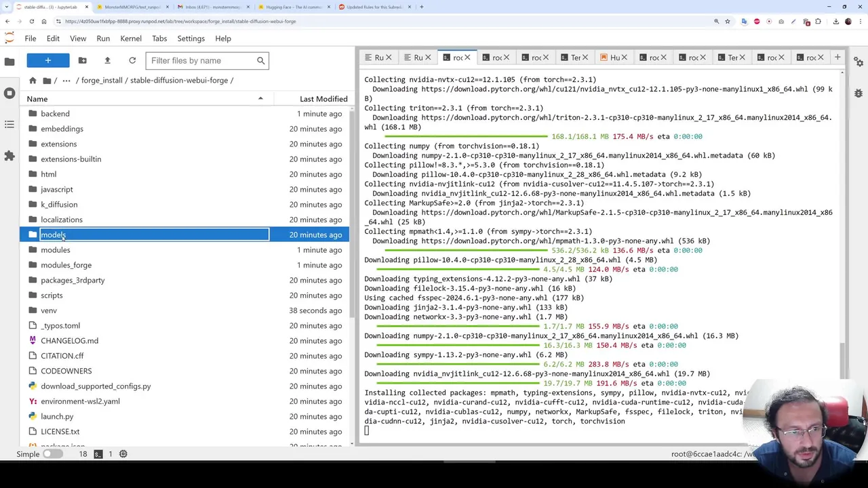Go to root via breadcrumb home icon
Viewport: 868px width, 488px height.
click(33, 80)
